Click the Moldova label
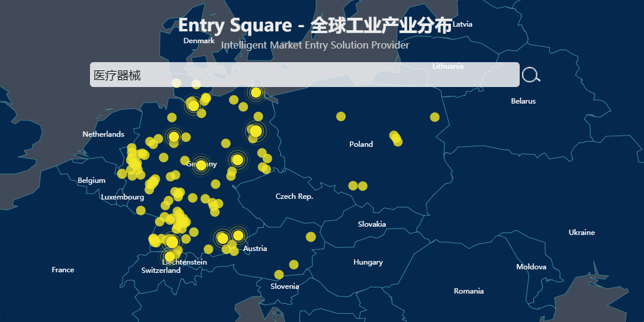This screenshot has height=322, width=644. [x=531, y=267]
